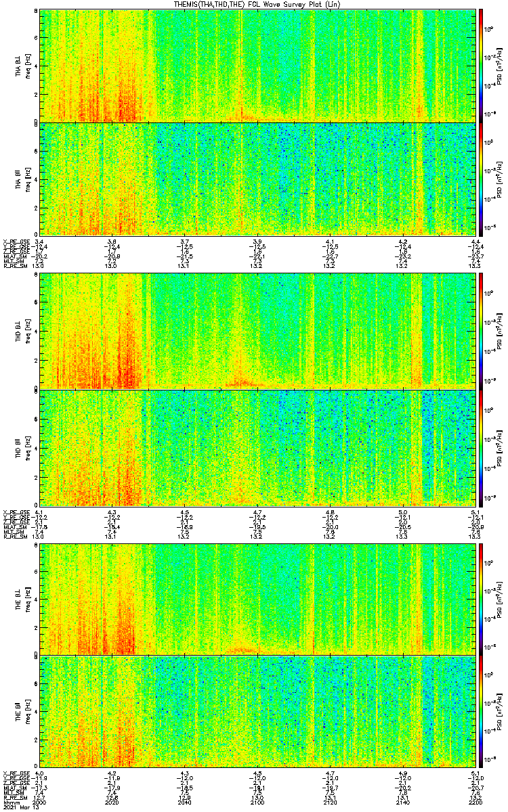Click the THE B-perpendicular freq [Hz] axis label
The height and width of the screenshot is (812, 508).
tap(28, 599)
